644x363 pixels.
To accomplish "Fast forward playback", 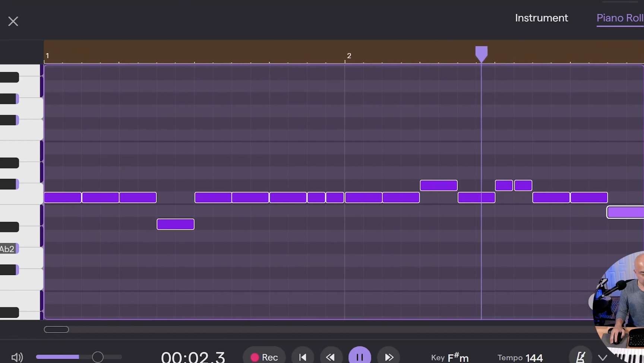I will [x=389, y=357].
